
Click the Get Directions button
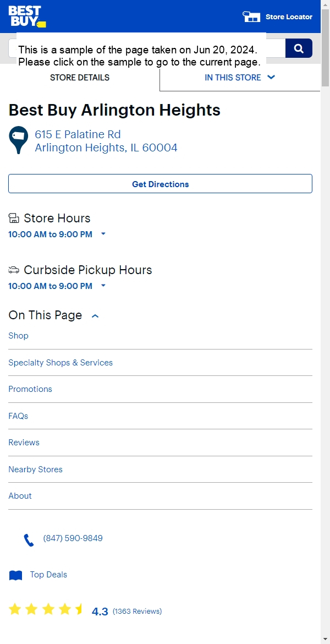[160, 184]
